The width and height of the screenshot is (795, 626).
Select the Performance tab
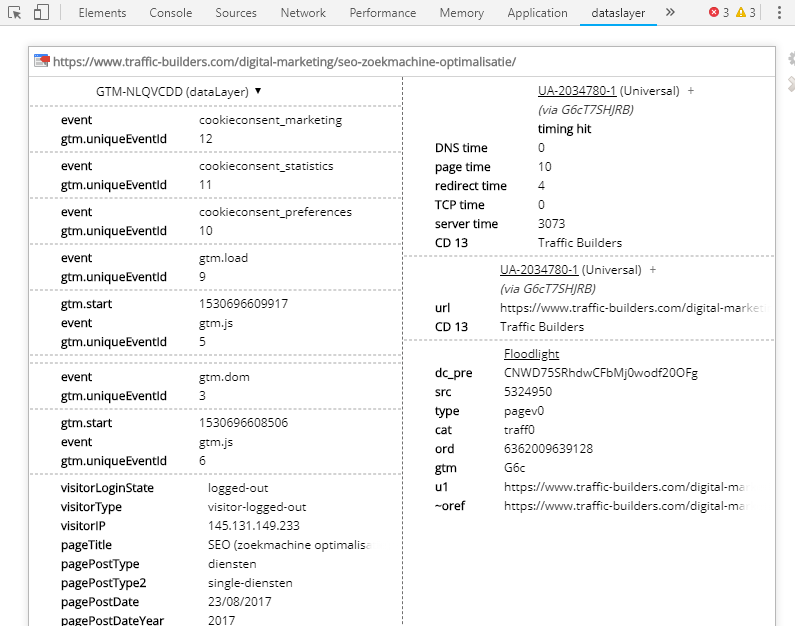[x=383, y=13]
